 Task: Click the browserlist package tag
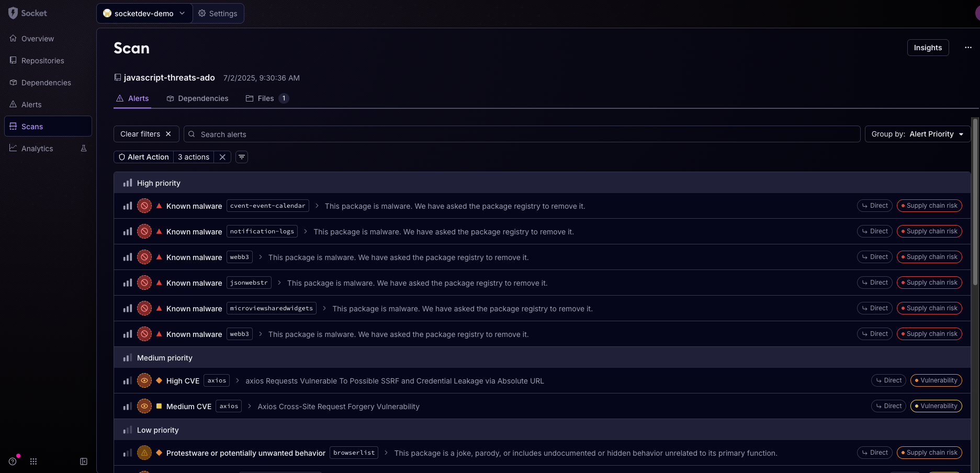coord(354,453)
